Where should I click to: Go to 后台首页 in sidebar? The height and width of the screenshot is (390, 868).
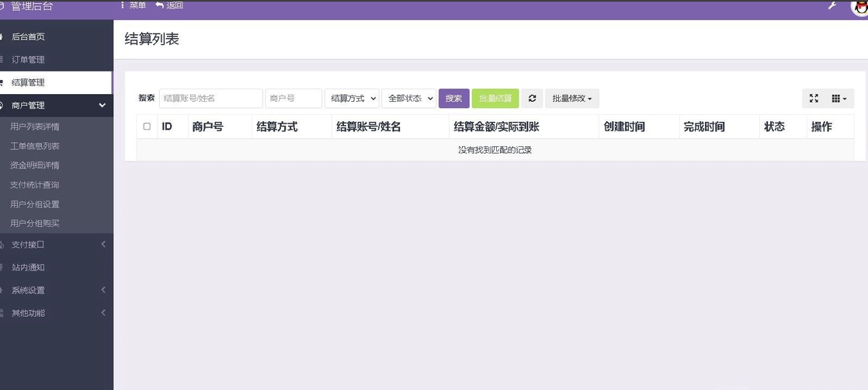(57, 37)
